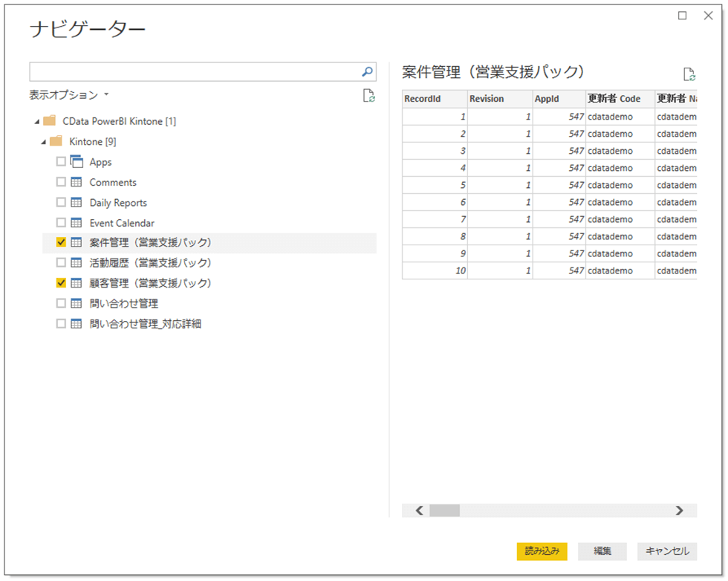Image resolution: width=728 pixels, height=581 pixels.
Task: Select 顧客管理（営業支援パック）item
Action: pos(150,283)
